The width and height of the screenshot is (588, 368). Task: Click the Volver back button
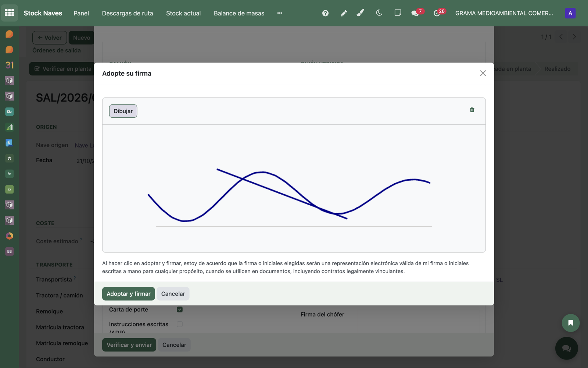(x=50, y=38)
